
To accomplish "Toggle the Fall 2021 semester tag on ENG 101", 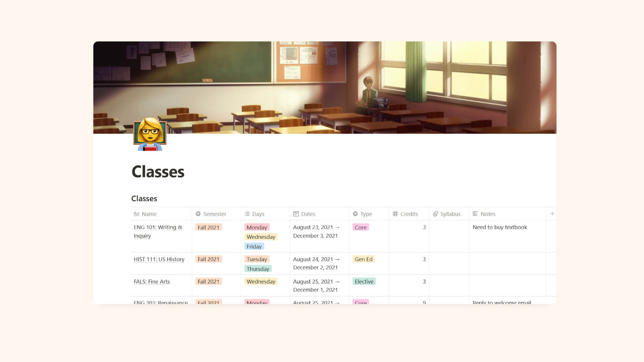I will pos(208,227).
